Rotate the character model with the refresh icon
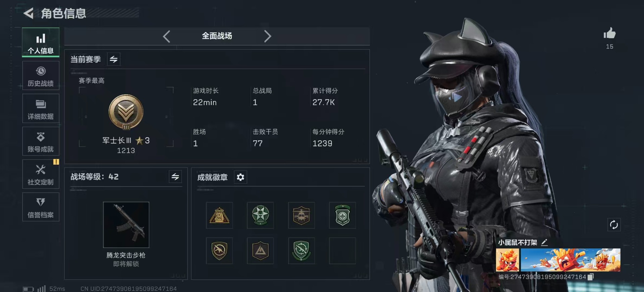 point(614,225)
